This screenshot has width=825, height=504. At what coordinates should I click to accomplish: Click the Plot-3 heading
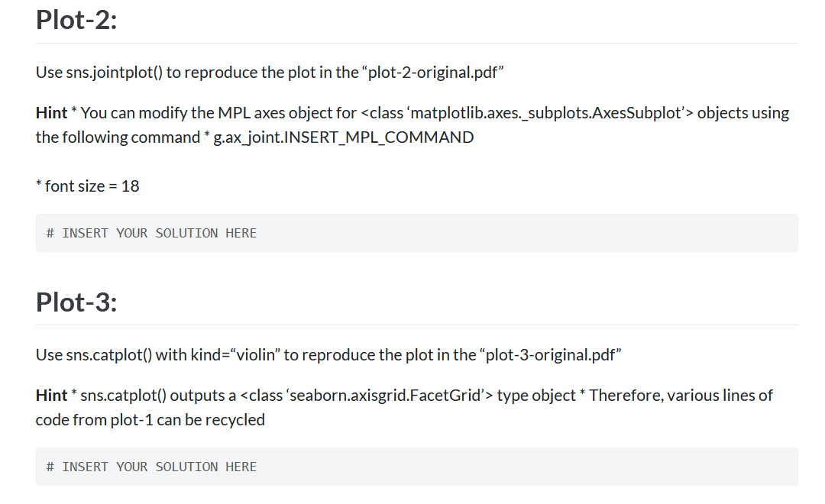pyautogui.click(x=76, y=302)
